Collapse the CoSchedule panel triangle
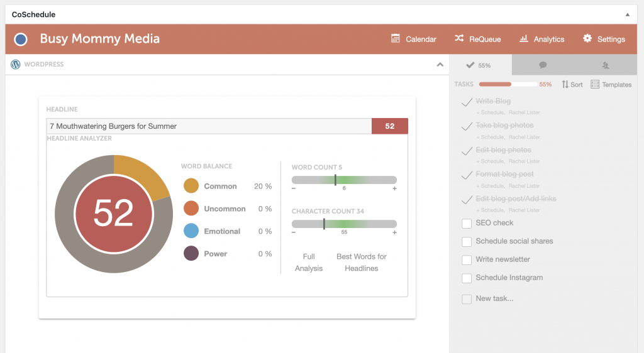Viewport: 644px width, 353px height. tap(627, 14)
